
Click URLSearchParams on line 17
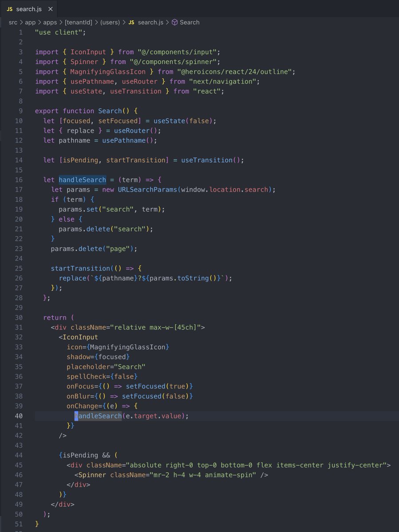pos(147,189)
